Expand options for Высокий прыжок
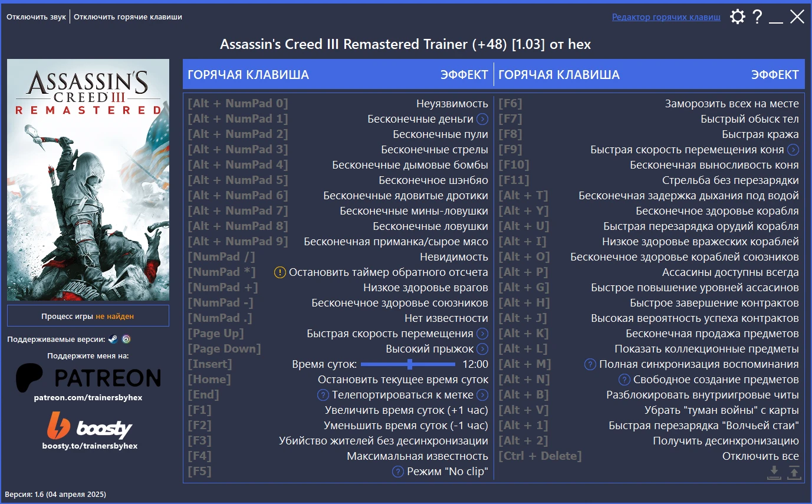The width and height of the screenshot is (812, 504). pyautogui.click(x=484, y=348)
